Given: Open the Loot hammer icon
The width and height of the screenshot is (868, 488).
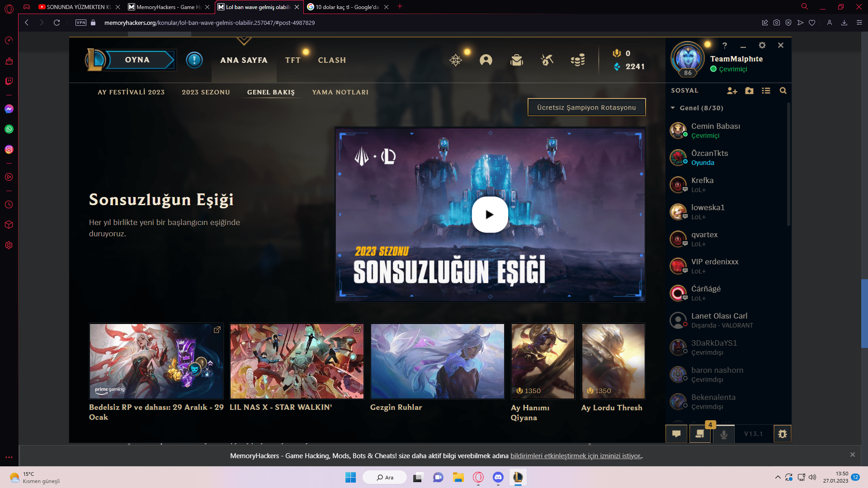Looking at the screenshot, I should point(547,60).
